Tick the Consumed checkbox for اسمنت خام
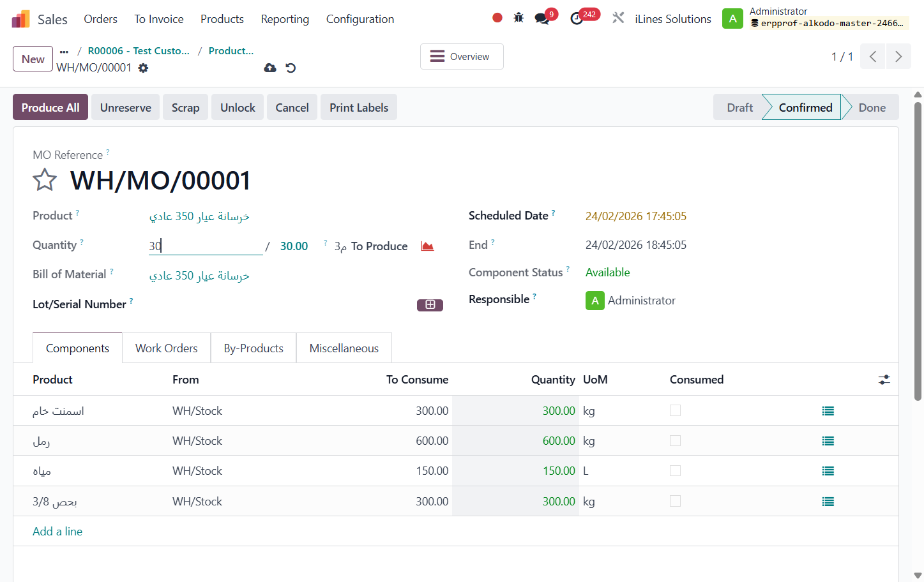The height and width of the screenshot is (582, 924). click(x=675, y=410)
